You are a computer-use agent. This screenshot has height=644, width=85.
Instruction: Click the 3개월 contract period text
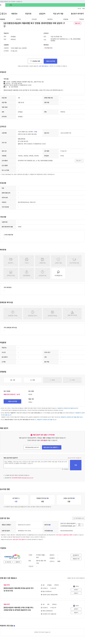coord(35,132)
